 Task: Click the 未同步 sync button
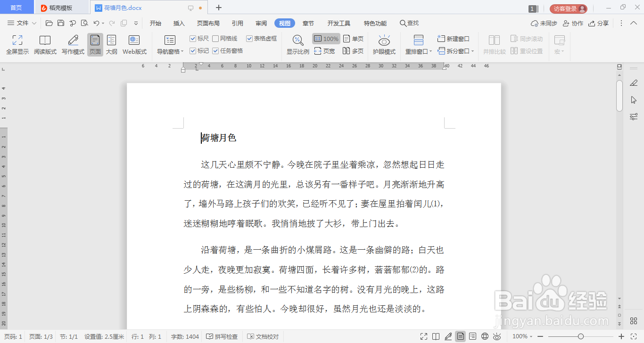544,23
